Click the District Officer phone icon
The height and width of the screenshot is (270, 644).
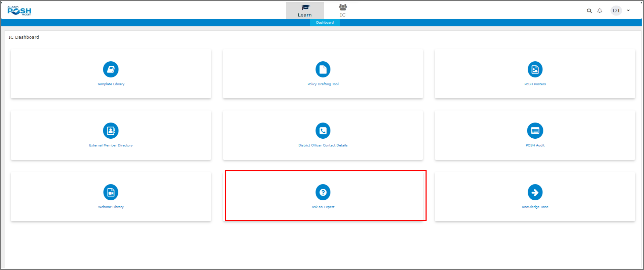(x=323, y=131)
